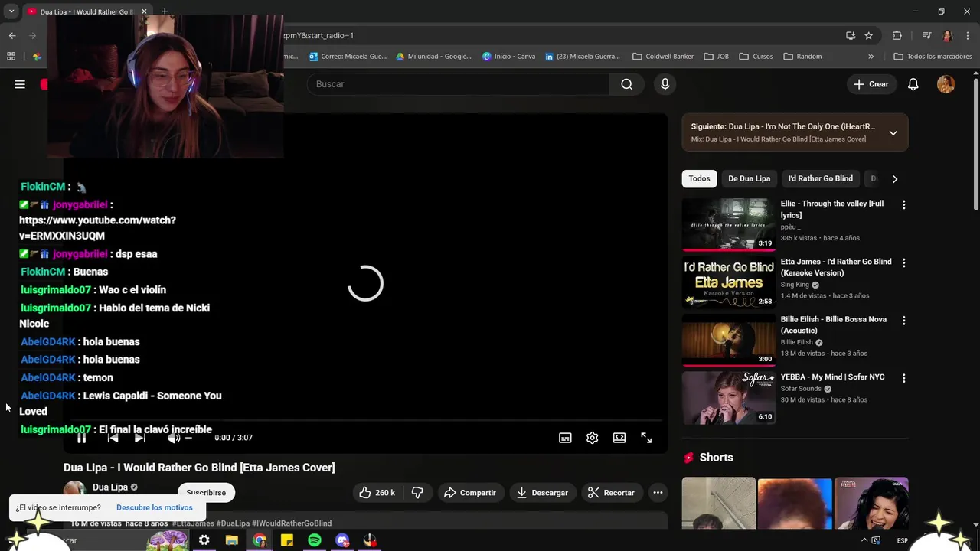Open the player settings gear
This screenshot has width=980, height=551.
coord(592,438)
